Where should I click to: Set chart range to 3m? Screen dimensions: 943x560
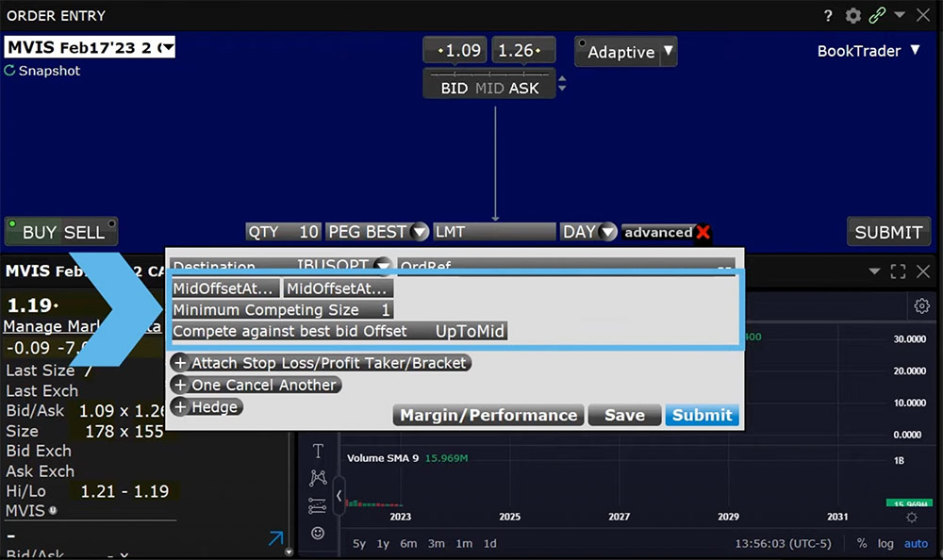coord(436,543)
